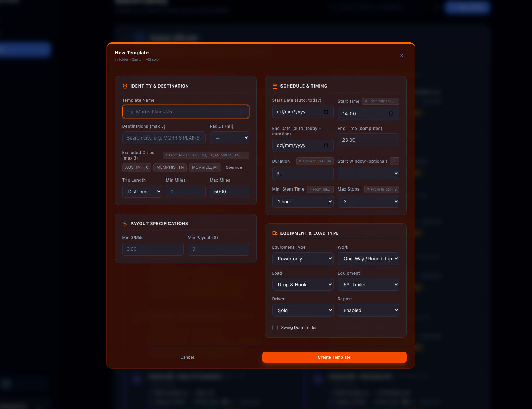
Task: Open the Start Time clock picker icon
Action: click(x=391, y=114)
